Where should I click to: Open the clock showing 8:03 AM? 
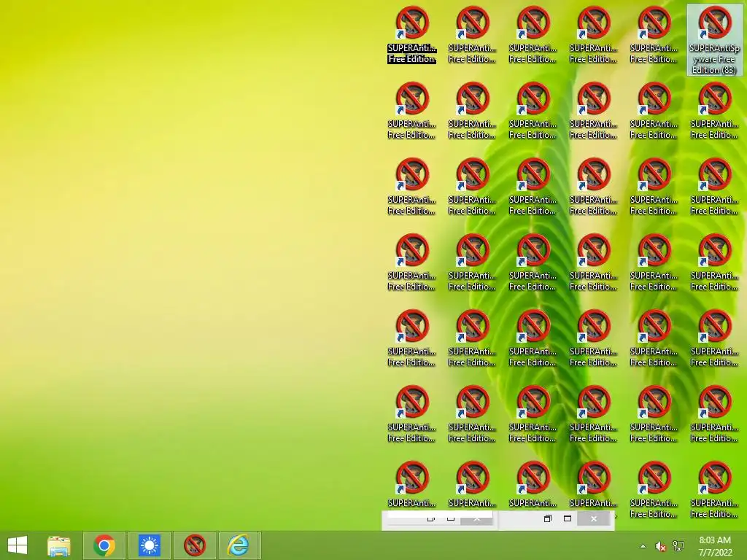coord(715,546)
